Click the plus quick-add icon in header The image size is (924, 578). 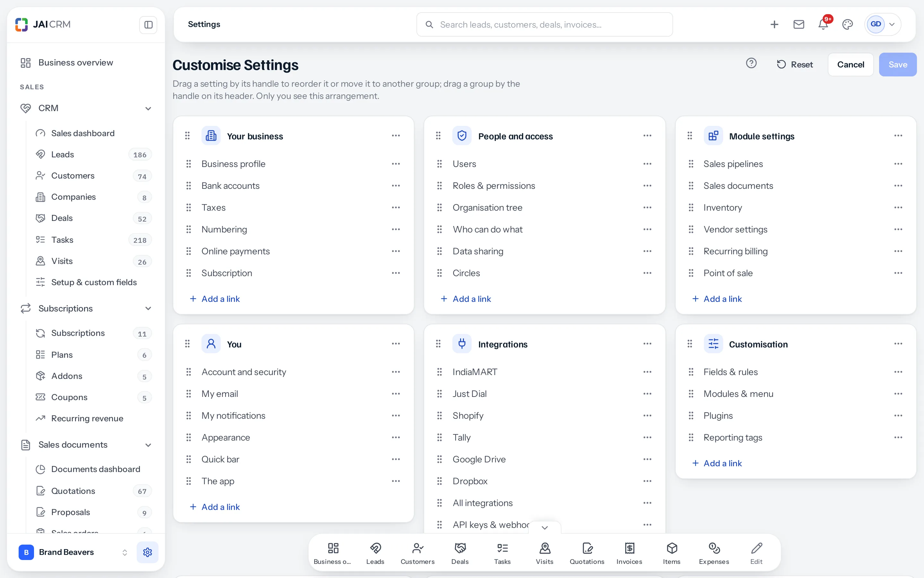[774, 24]
